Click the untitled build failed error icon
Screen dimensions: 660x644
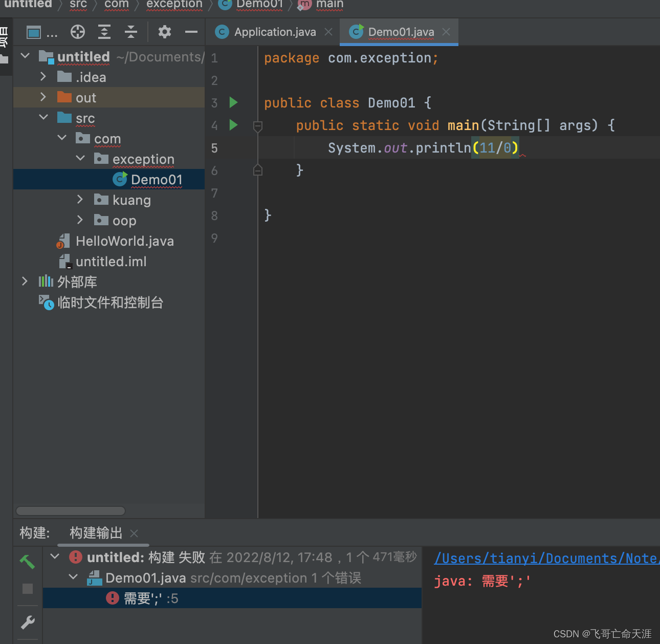[x=76, y=557]
